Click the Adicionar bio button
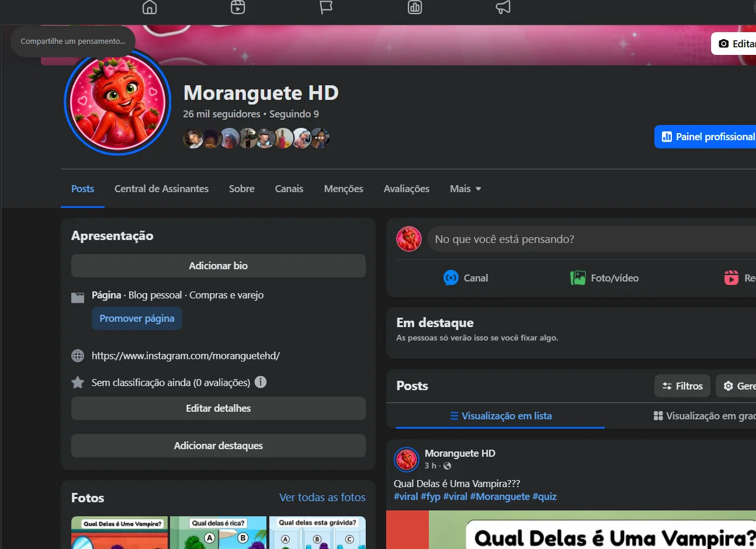 [x=219, y=266]
